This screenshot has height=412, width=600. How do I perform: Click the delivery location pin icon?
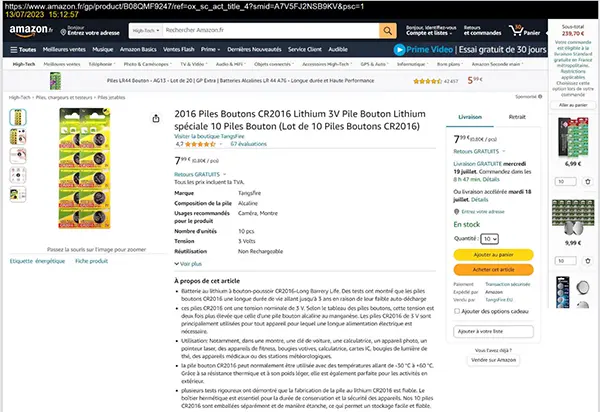pyautogui.click(x=63, y=33)
